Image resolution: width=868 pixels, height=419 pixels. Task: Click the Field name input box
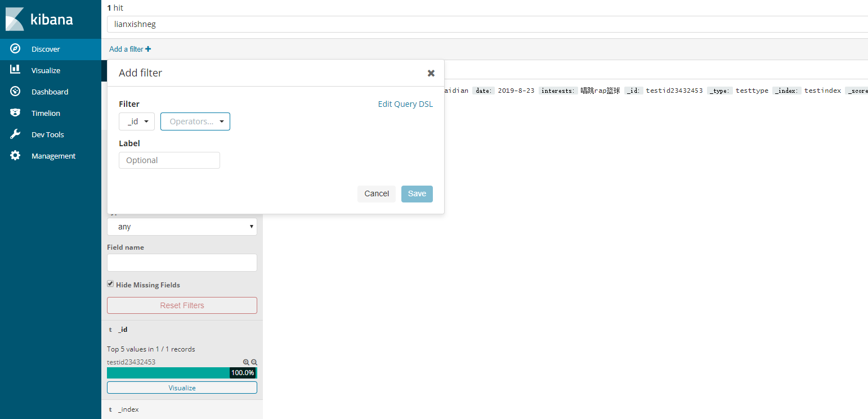[182, 263]
